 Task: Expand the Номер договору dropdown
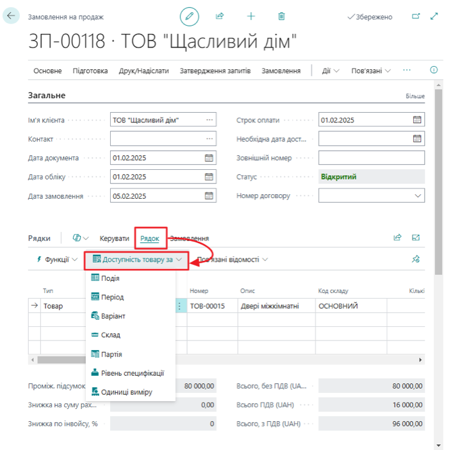tap(418, 196)
